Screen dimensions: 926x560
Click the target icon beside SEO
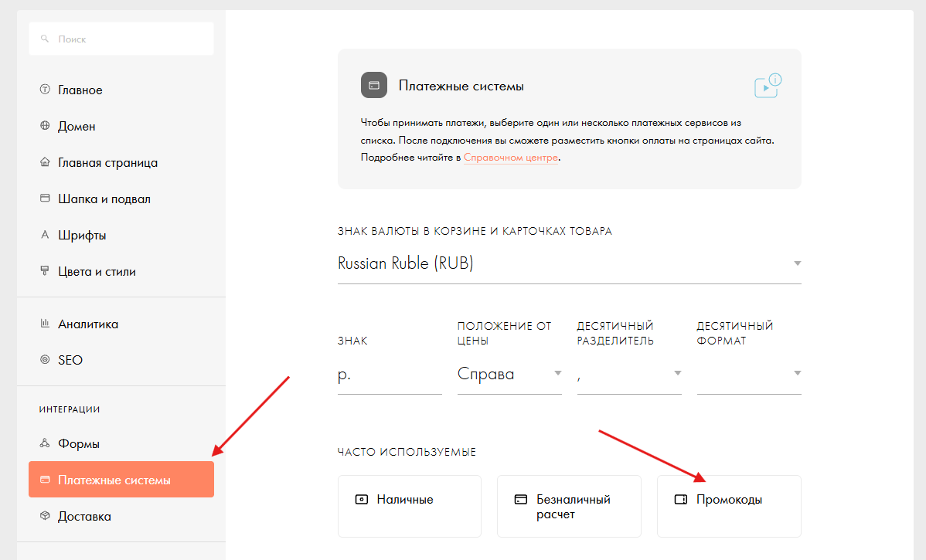pyautogui.click(x=45, y=359)
